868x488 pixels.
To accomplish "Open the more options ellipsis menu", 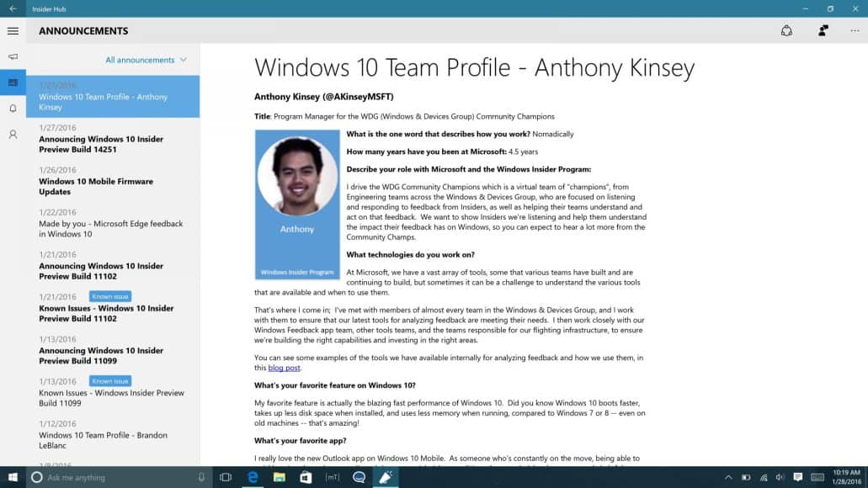I will pyautogui.click(x=855, y=31).
